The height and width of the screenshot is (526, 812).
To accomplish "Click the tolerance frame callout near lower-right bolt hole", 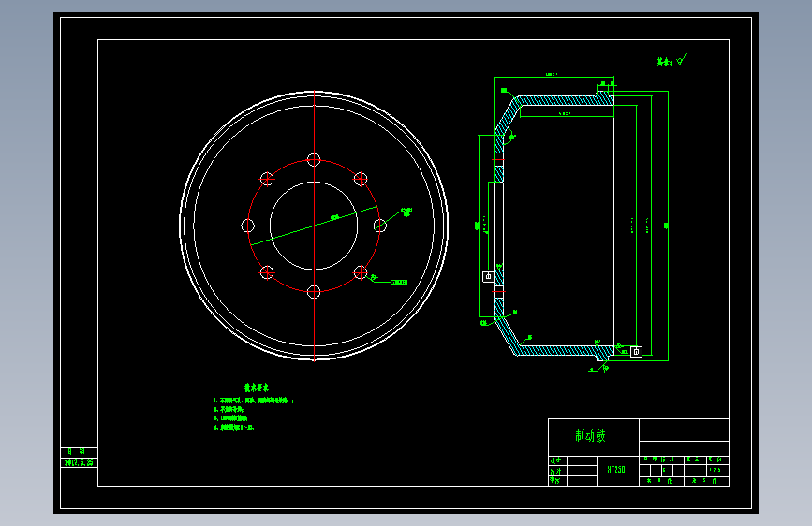I will tap(399, 282).
